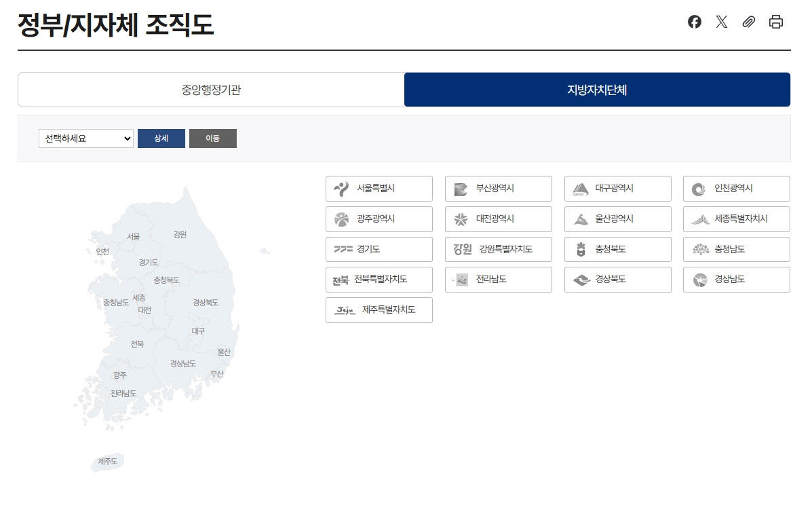Copy the page link using clip icon
Image resolution: width=812 pixels, height=507 pixels.
coord(748,22)
